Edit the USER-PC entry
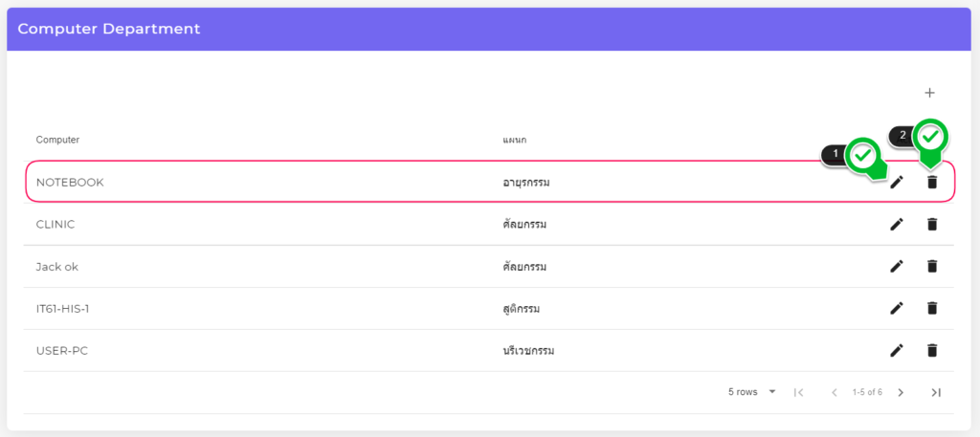This screenshot has width=980, height=437. [897, 350]
